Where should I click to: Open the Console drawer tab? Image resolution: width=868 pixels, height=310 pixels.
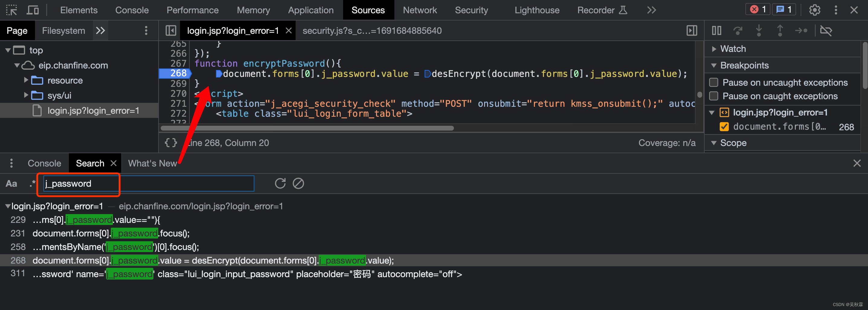coord(44,163)
